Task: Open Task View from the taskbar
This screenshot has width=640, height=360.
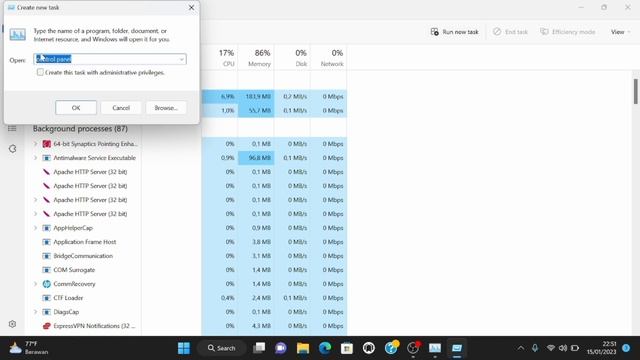Action: pyautogui.click(x=259, y=348)
